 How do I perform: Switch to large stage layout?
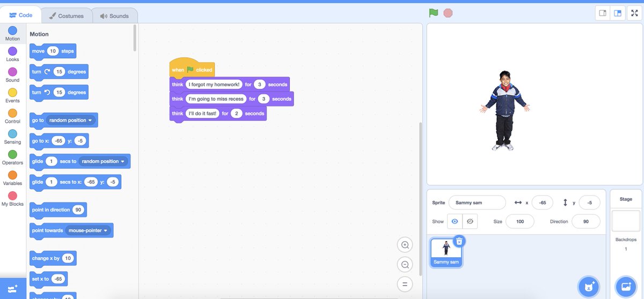[618, 13]
